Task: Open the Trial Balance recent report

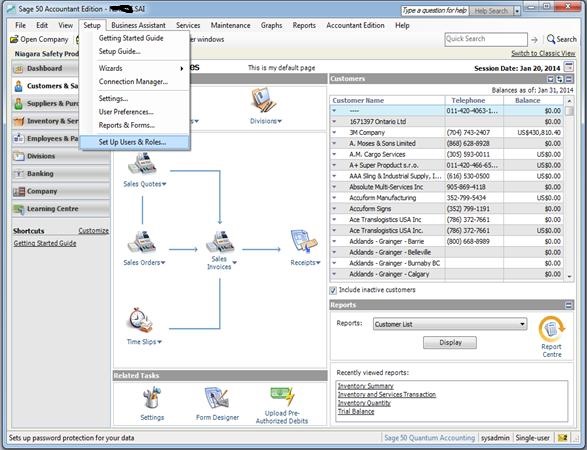Action: [356, 411]
